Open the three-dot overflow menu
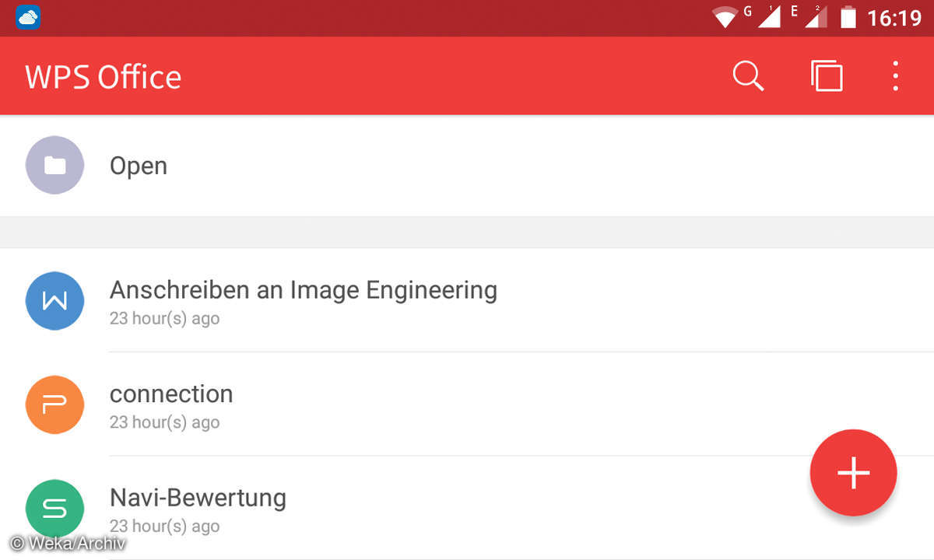The width and height of the screenshot is (934, 560). click(x=896, y=76)
